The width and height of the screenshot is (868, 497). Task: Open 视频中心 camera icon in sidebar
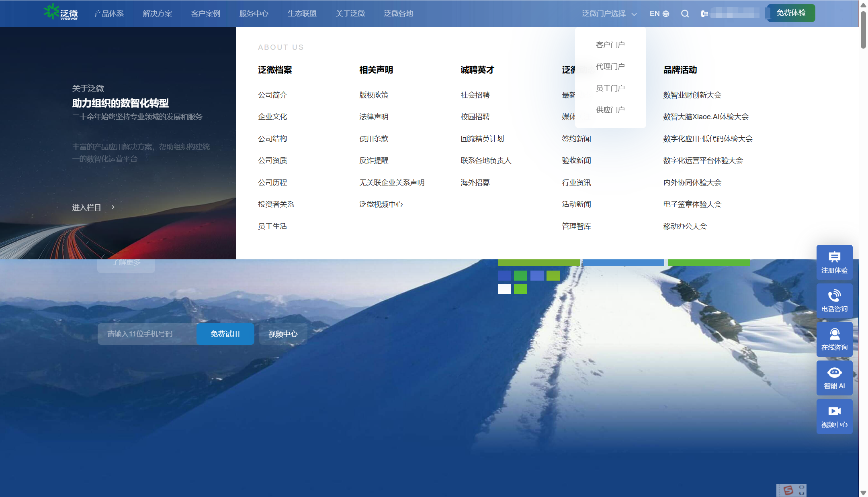pos(834,411)
